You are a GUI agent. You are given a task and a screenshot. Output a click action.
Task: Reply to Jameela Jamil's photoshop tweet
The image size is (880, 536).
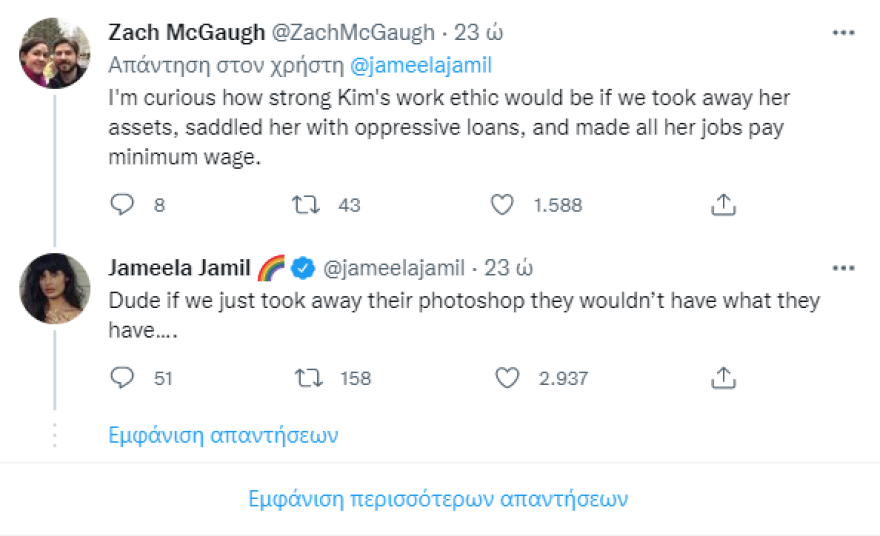tap(122, 378)
